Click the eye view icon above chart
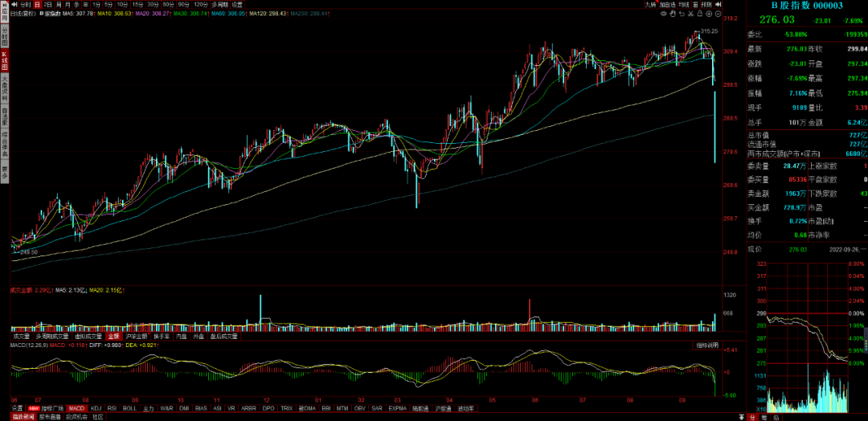 tap(664, 14)
